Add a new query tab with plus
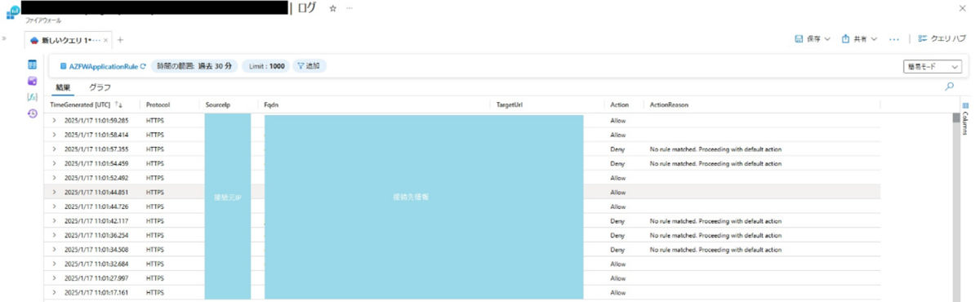Viewport: 980px width, 302px height. (120, 39)
